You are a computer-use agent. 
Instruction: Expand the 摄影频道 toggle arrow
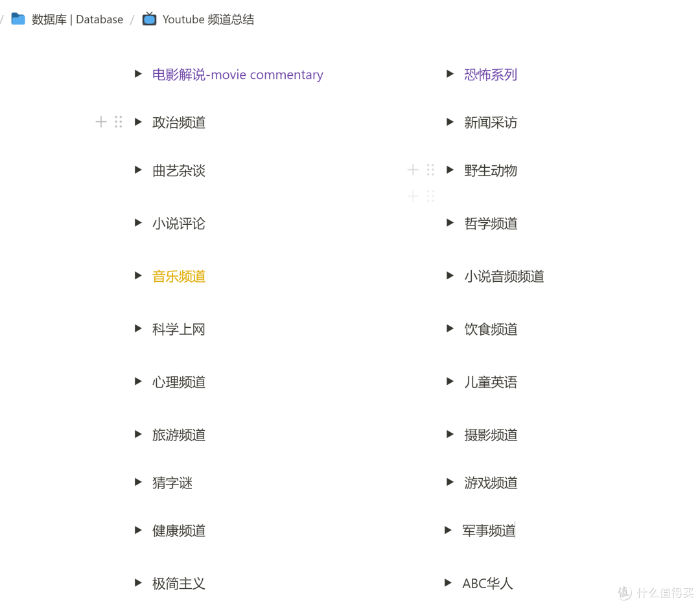(x=450, y=434)
